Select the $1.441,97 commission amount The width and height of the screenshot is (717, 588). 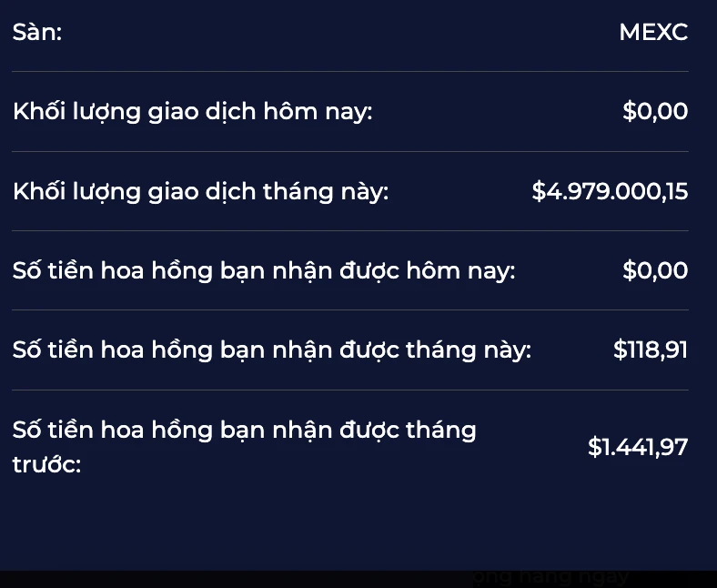[x=638, y=447]
